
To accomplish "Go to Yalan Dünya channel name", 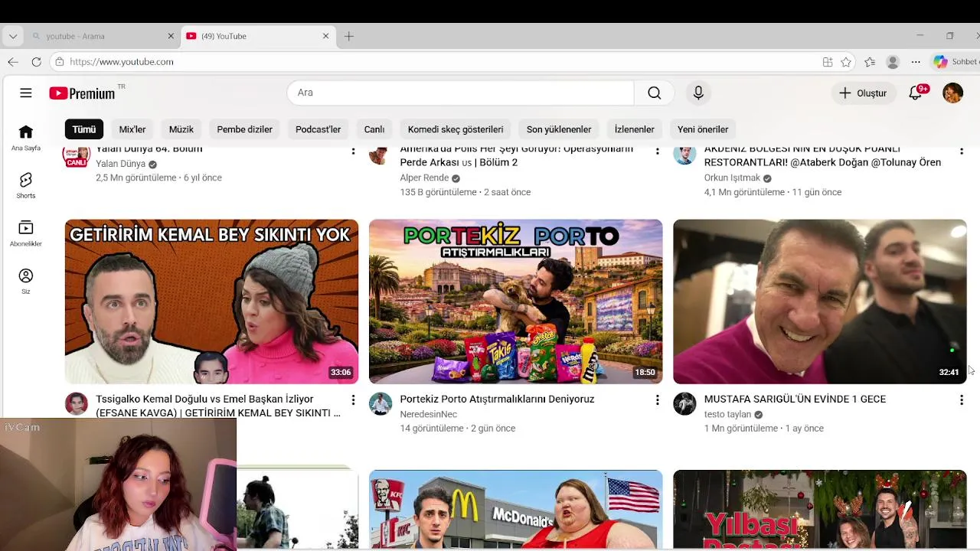I will click(120, 164).
